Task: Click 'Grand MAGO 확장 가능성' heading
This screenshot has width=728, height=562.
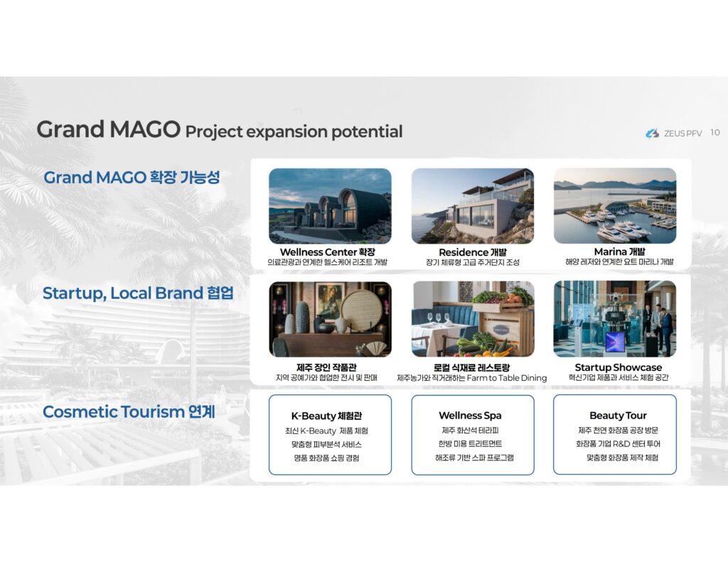Action: (x=132, y=178)
